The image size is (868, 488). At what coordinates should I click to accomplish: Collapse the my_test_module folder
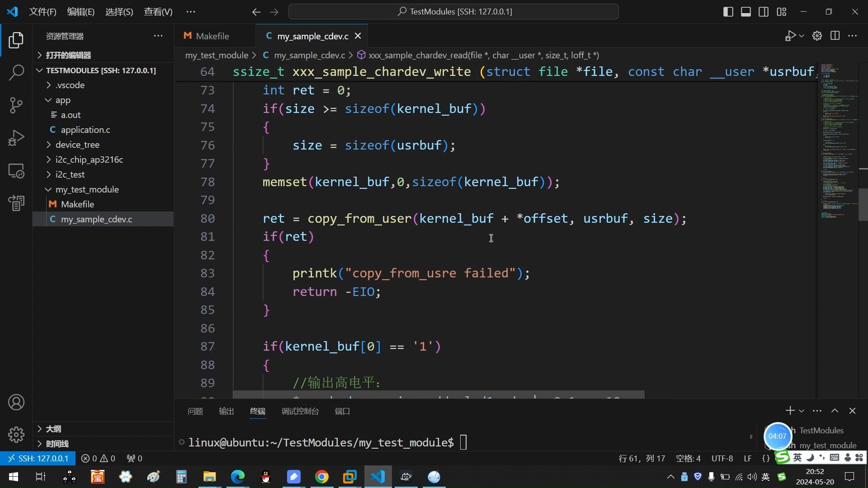103,189
